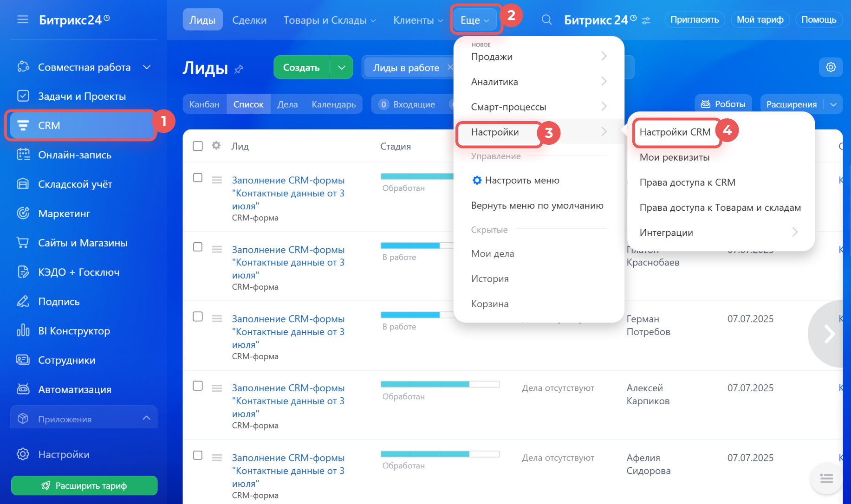Click the Помощь button

[819, 19]
